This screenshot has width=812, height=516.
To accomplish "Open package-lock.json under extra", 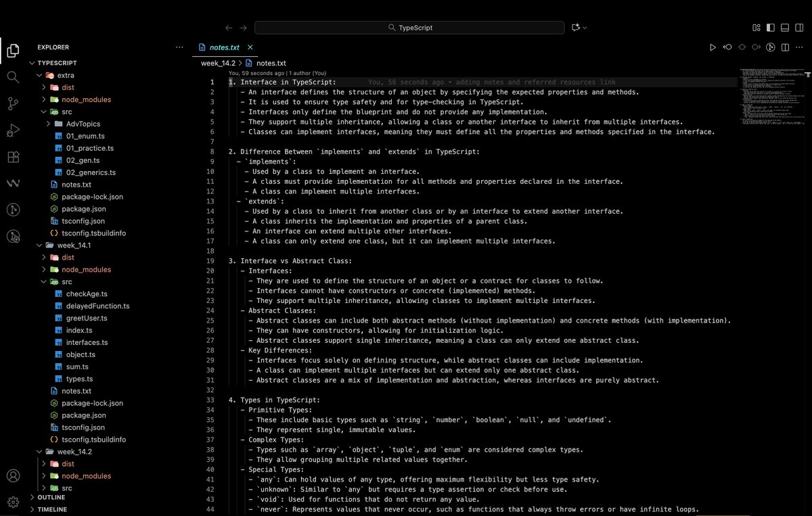I will tap(92, 197).
